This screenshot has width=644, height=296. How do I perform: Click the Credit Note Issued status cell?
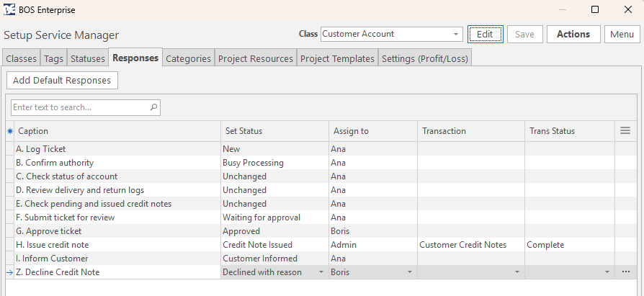(x=274, y=245)
